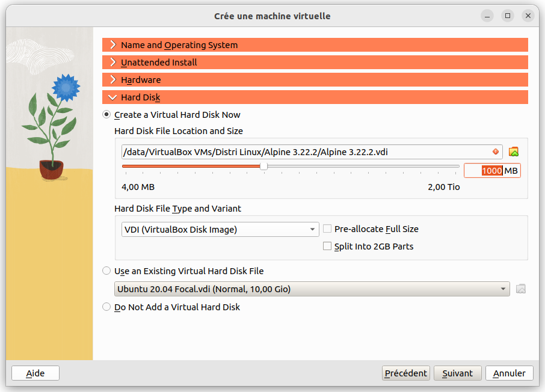Click the red warning marker in the path field
The width and height of the screenshot is (545, 392).
pos(496,152)
